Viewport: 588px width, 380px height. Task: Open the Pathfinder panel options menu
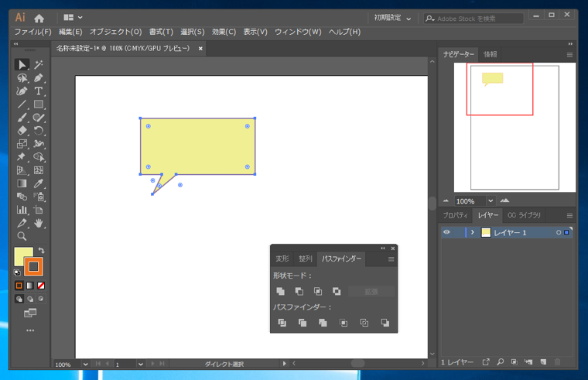[x=391, y=258]
